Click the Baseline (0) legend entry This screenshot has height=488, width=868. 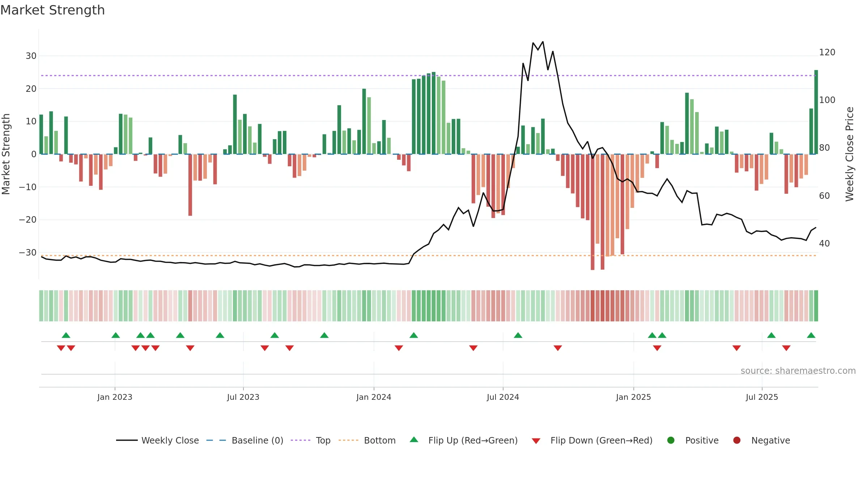[x=245, y=440]
